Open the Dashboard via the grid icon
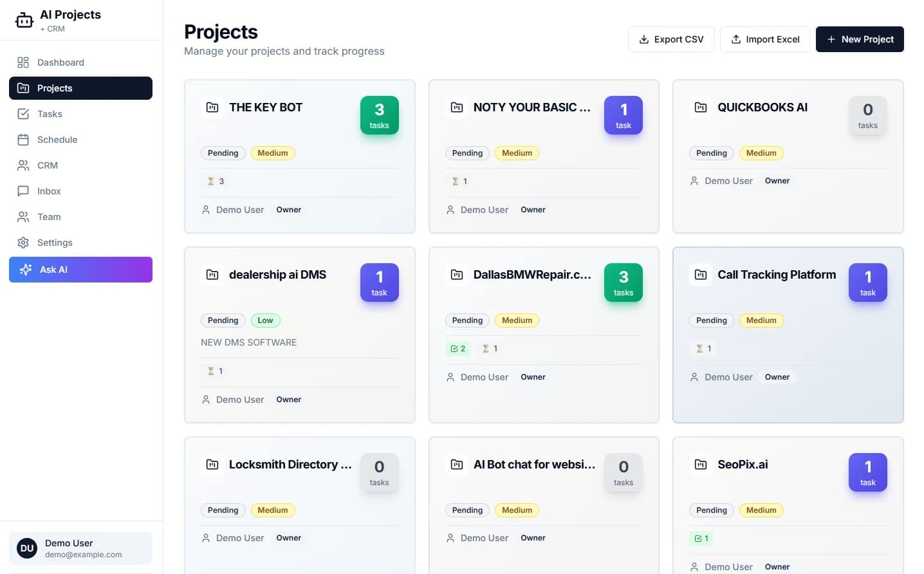 click(23, 62)
